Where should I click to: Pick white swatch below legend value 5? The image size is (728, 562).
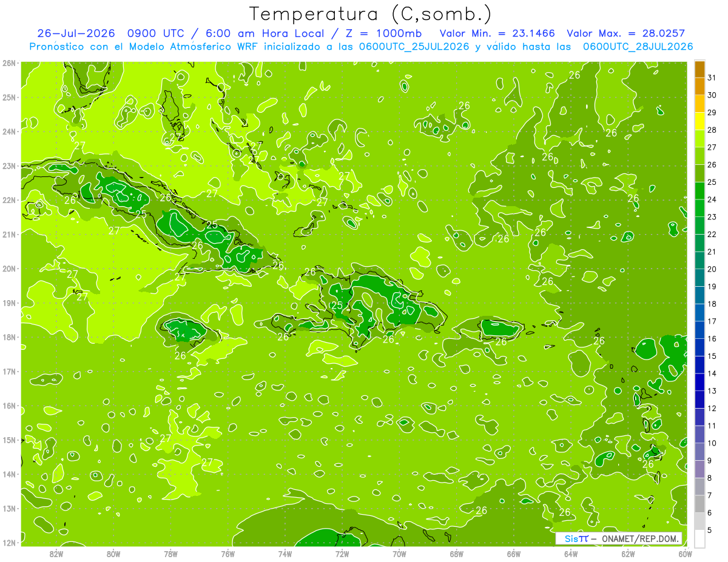click(699, 538)
